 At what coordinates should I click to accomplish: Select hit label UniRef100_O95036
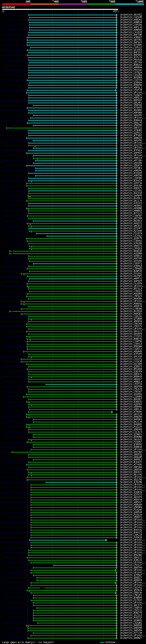click(131, 593)
